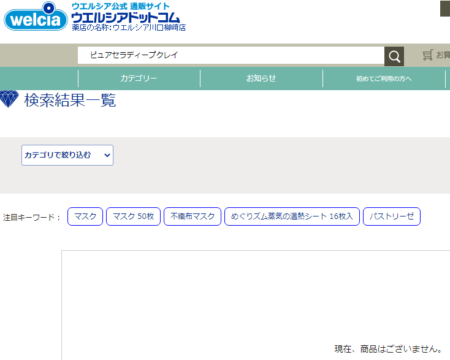Focus the search field containing ピュアセラディープクレイ
The height and width of the screenshot is (360, 450).
(x=231, y=55)
